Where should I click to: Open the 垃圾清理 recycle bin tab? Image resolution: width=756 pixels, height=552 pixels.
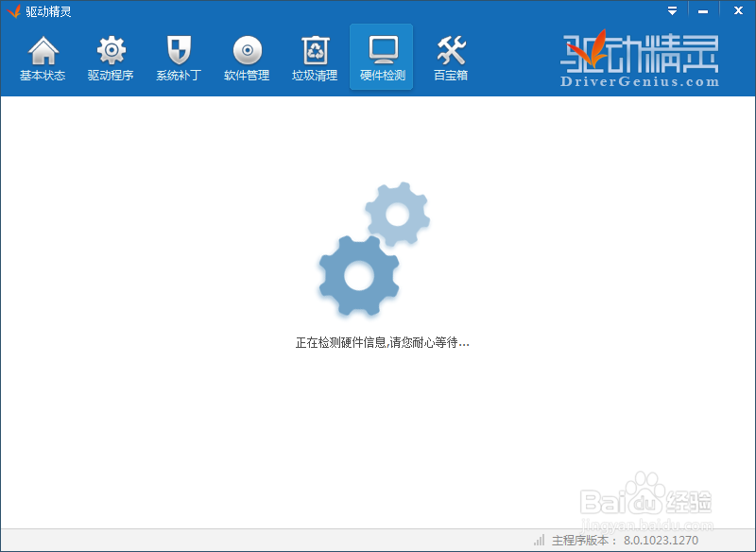point(315,57)
